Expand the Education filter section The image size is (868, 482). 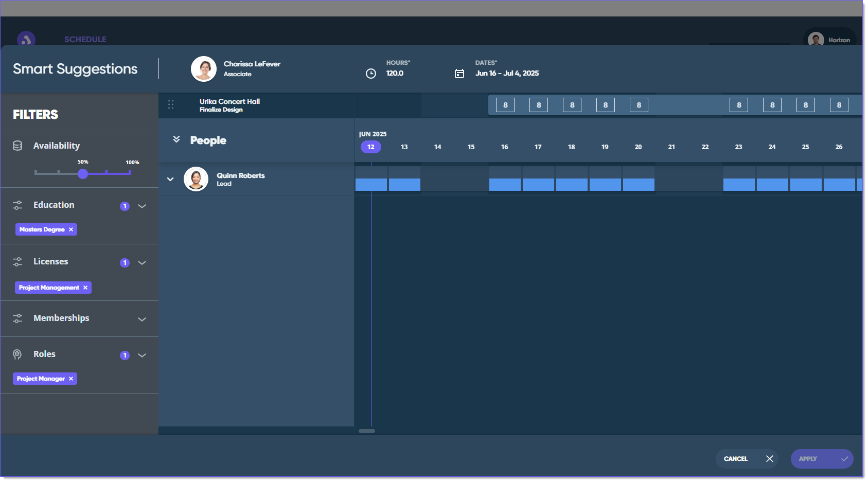pos(142,206)
